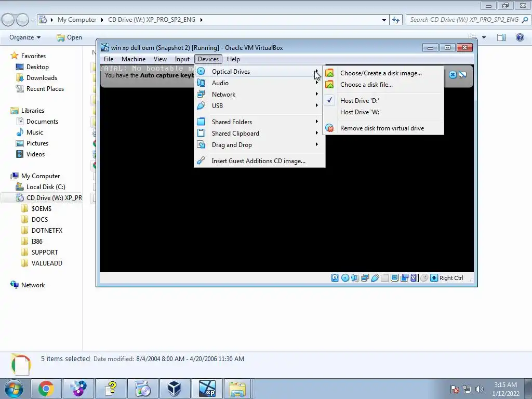Select the $OEM$ folder in the tree
The image size is (532, 399).
[x=42, y=209]
